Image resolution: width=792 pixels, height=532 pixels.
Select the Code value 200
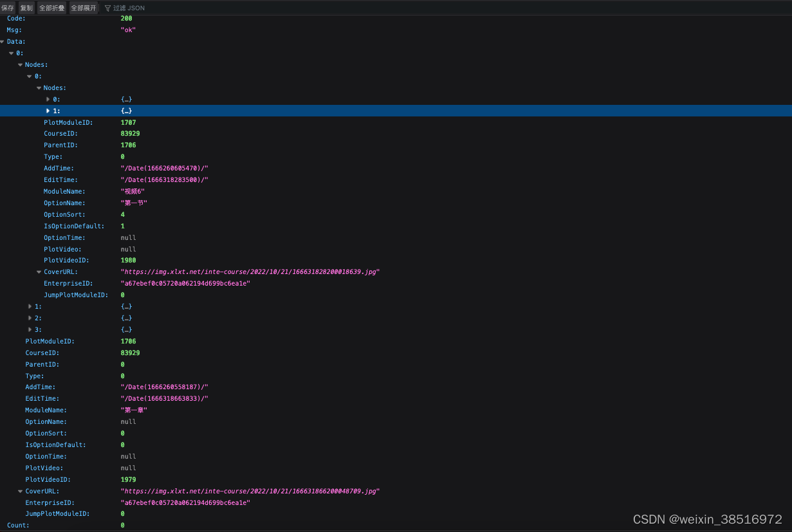click(126, 19)
